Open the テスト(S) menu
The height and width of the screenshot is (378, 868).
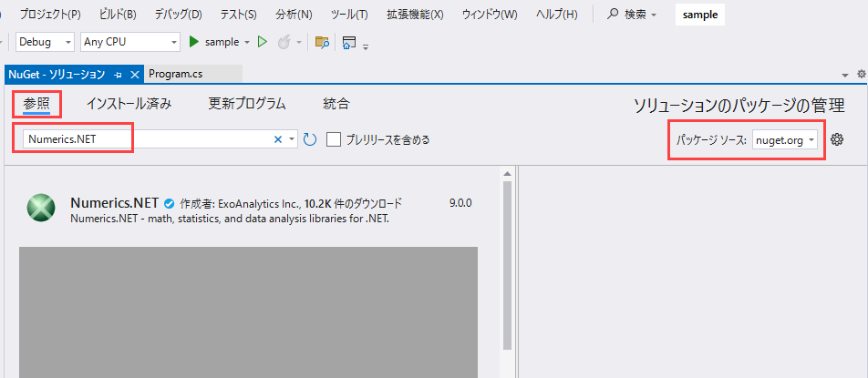[x=238, y=15]
